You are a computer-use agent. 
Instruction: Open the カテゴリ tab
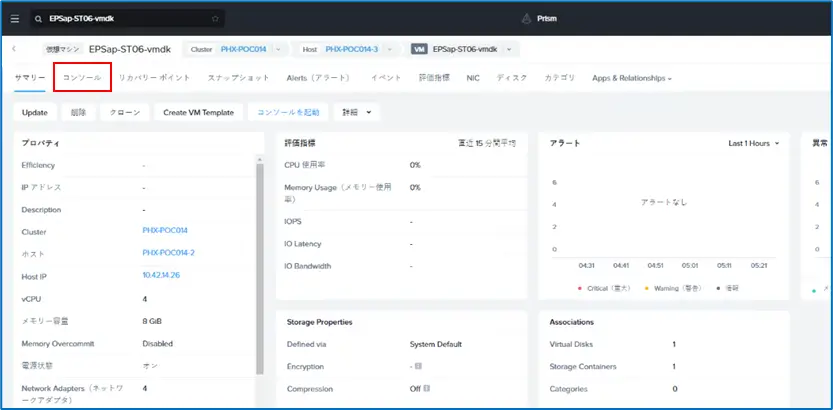click(x=560, y=78)
